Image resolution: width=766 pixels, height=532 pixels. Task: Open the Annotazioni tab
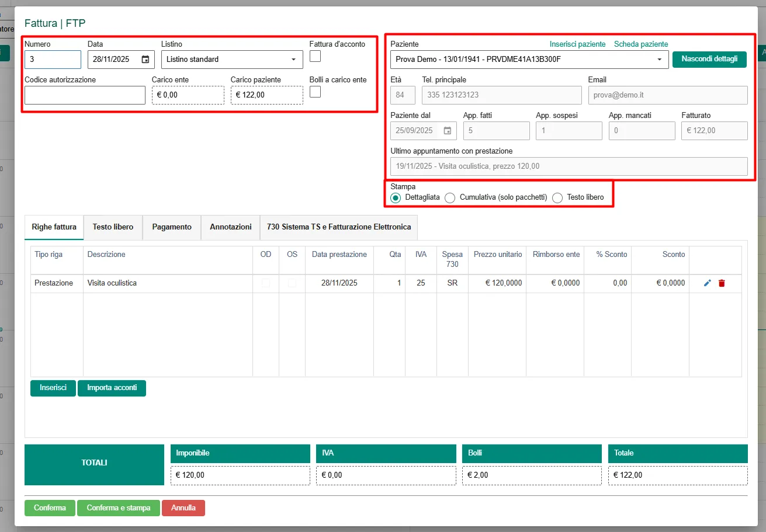tap(230, 227)
